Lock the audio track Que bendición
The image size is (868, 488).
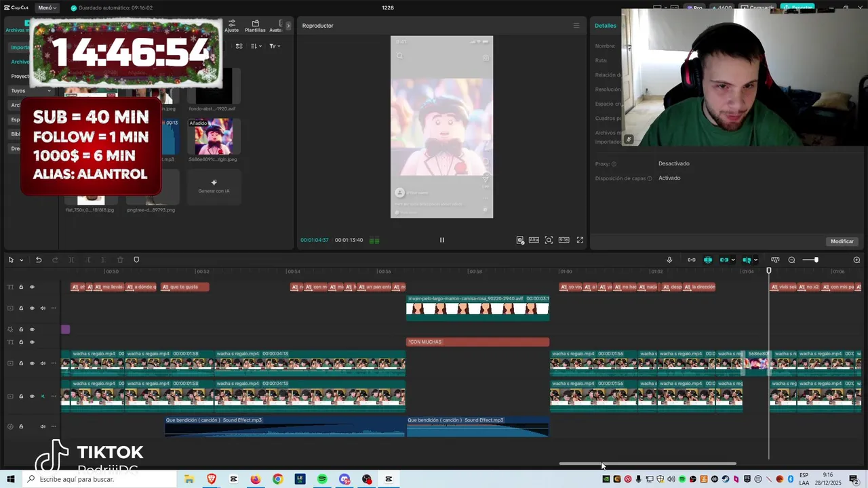pos(21,426)
